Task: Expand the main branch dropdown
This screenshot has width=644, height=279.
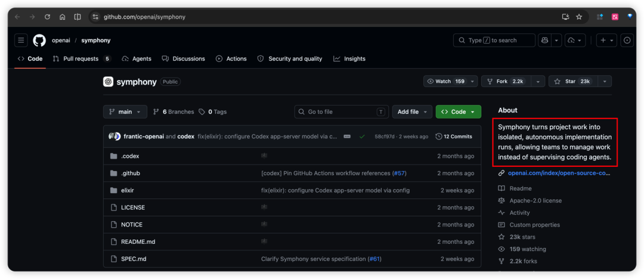Action: tap(125, 111)
